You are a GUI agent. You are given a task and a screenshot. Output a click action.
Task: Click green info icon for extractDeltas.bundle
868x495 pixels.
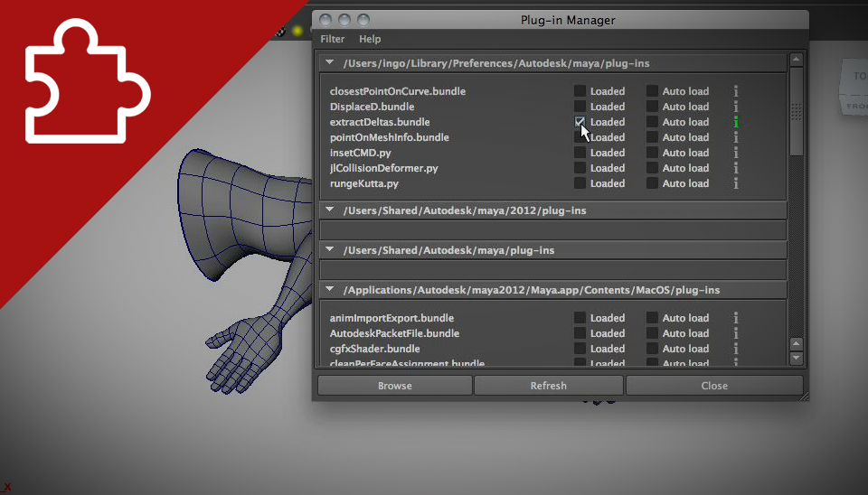(x=736, y=122)
